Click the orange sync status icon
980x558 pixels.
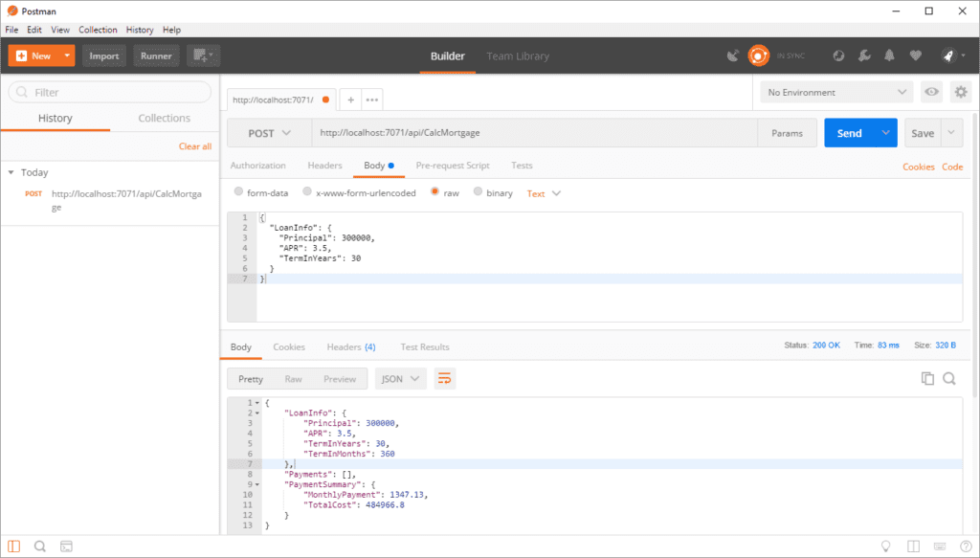click(759, 56)
